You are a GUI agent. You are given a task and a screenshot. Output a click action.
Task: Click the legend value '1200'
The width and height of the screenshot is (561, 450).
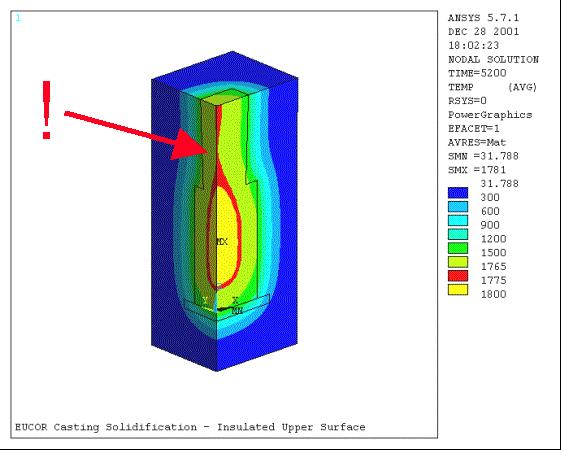[493, 239]
